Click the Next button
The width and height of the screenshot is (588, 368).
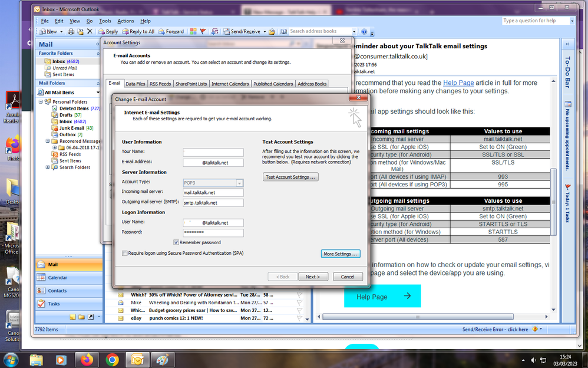coord(313,276)
